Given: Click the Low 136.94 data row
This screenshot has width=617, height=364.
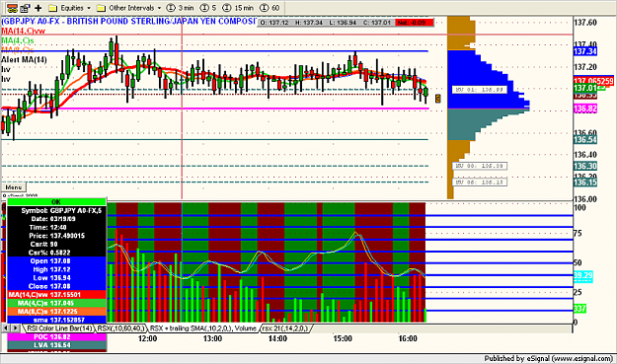Looking at the screenshot, I should [56, 278].
